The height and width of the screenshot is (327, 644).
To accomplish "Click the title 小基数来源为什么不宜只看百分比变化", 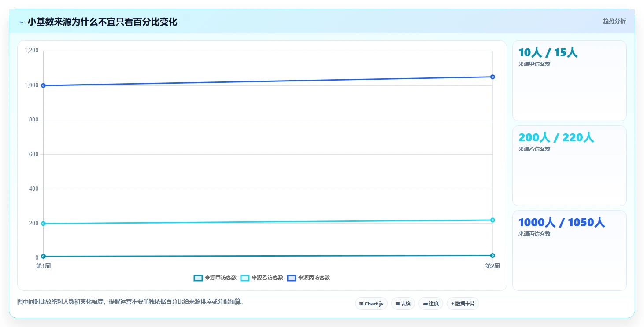I will tap(102, 22).
